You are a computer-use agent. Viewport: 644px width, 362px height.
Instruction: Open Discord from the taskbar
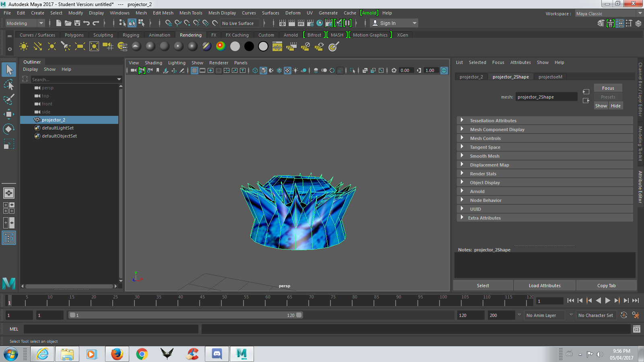click(x=217, y=354)
